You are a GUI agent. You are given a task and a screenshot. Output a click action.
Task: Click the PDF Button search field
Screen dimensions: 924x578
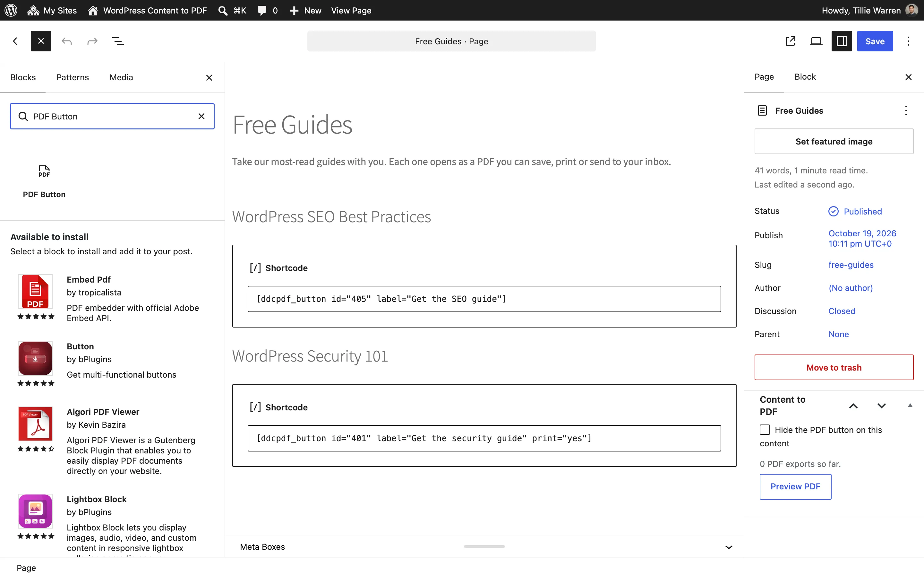(x=112, y=116)
